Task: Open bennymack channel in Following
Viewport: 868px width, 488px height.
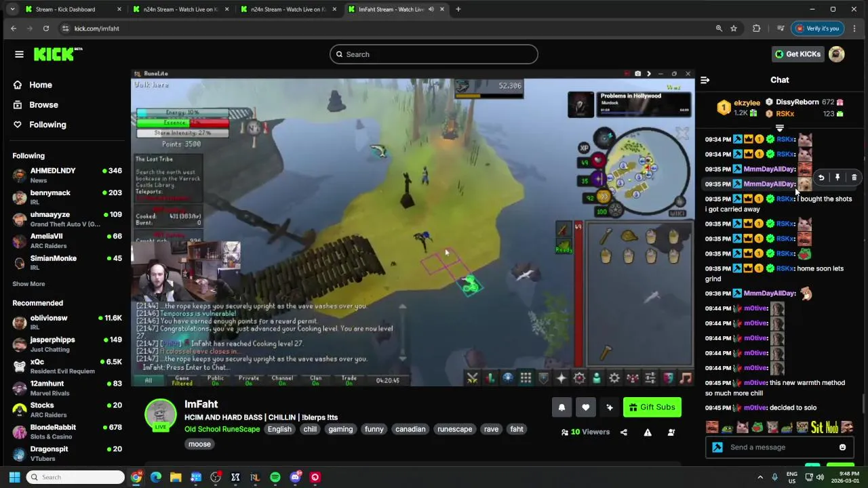Action: pos(67,197)
